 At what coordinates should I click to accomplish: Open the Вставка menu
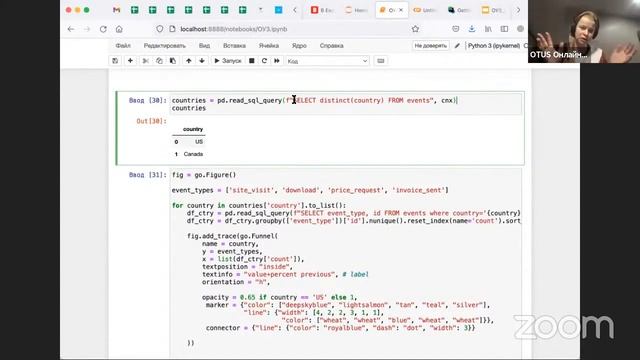(x=234, y=46)
